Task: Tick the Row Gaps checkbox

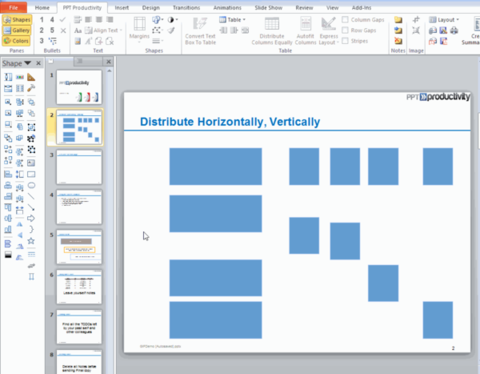Action: click(345, 30)
